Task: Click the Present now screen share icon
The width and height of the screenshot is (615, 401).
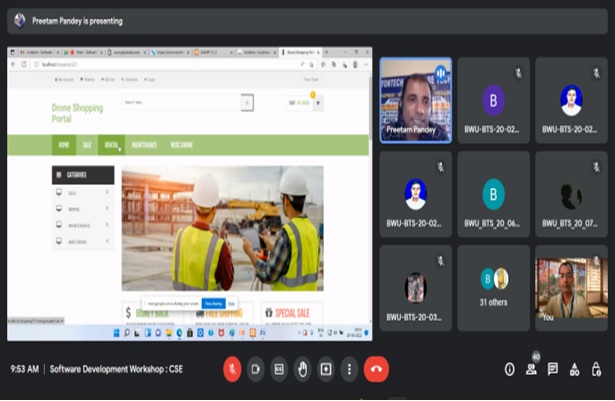Action: 325,369
